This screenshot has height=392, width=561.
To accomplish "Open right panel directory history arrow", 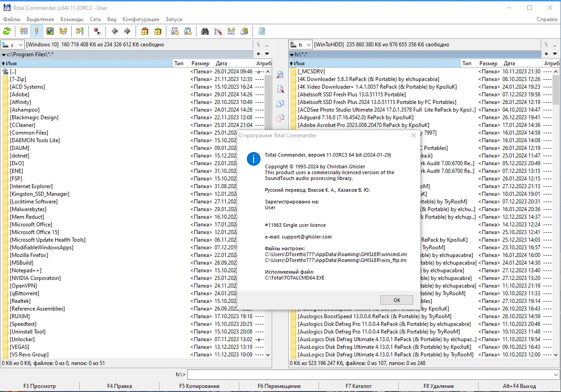I will [555, 54].
